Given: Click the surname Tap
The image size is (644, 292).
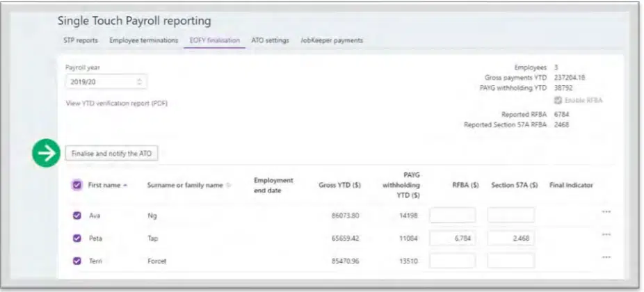Looking at the screenshot, I should point(152,238).
